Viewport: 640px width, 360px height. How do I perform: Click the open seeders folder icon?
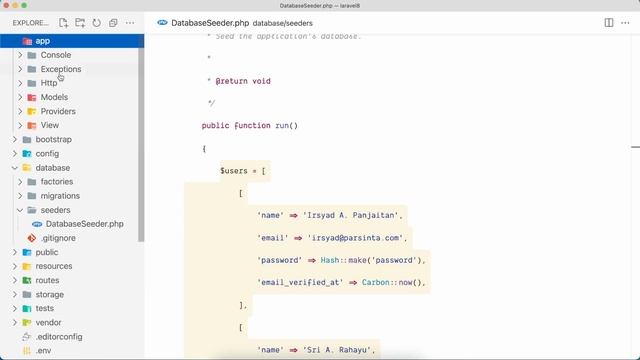pos(32,210)
